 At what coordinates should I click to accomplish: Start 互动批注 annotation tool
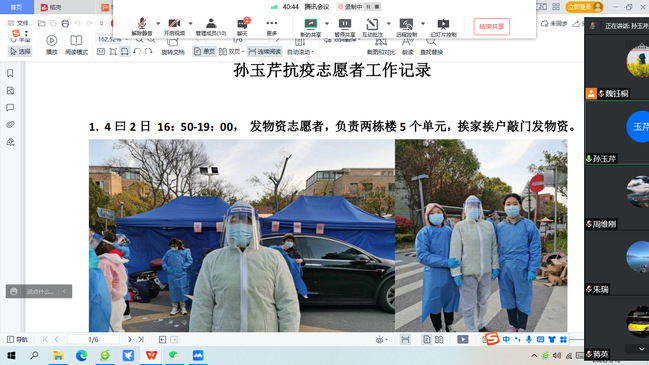coord(372,27)
